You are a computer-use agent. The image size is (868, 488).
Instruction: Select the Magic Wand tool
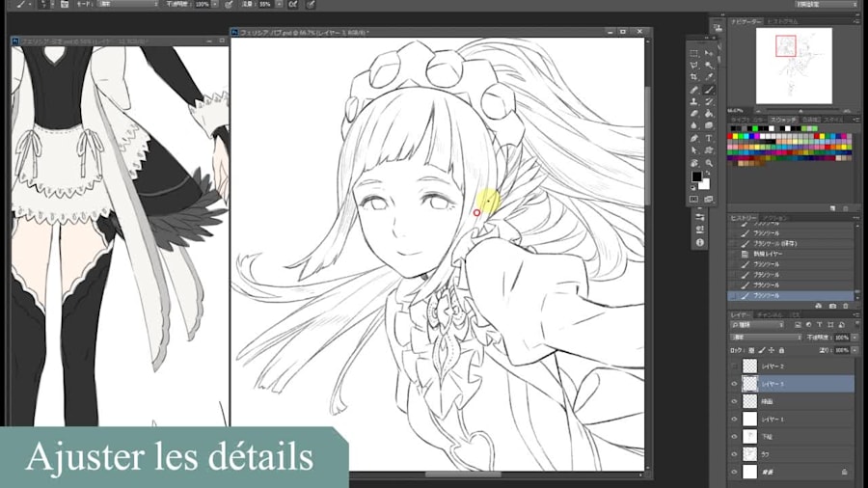709,66
